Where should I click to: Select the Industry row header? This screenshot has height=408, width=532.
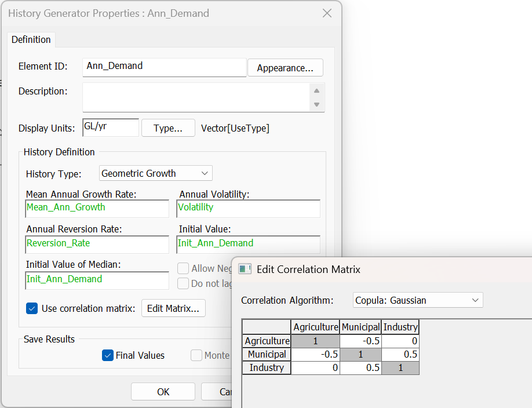[267, 367]
